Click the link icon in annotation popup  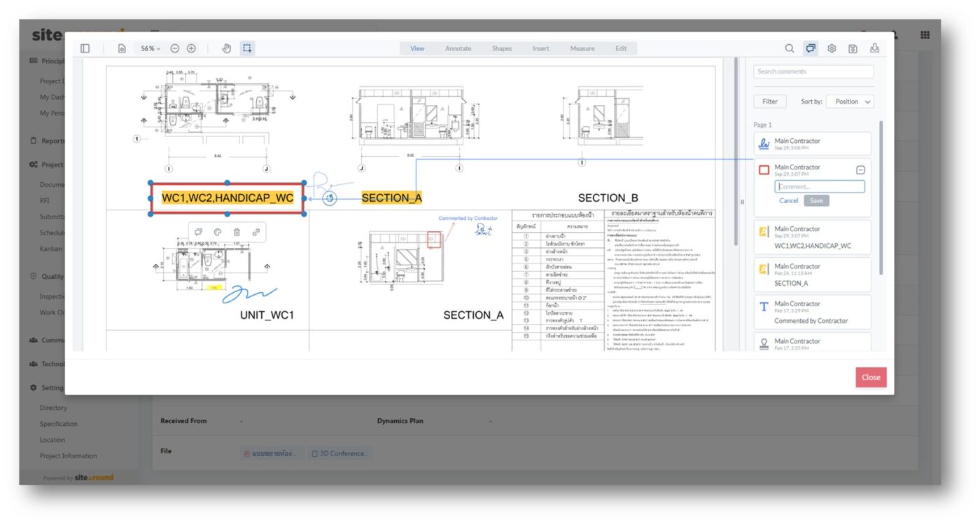click(x=256, y=232)
